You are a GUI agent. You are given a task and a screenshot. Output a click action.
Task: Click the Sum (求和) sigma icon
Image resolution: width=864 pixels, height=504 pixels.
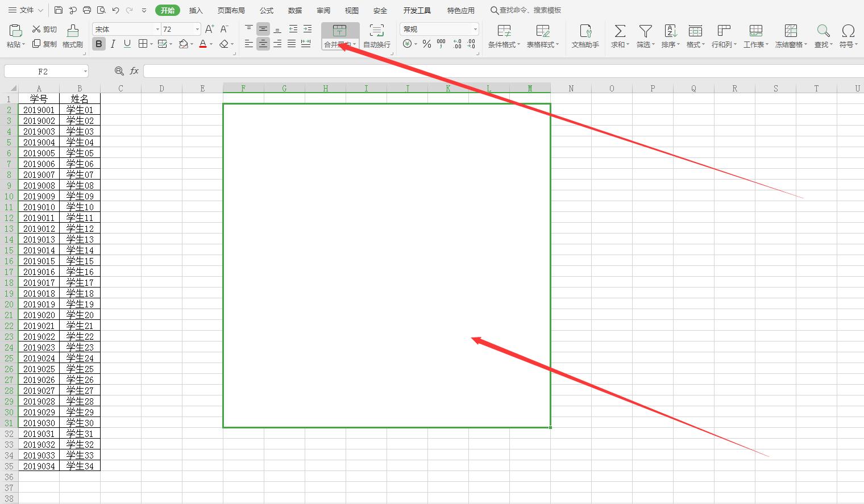tap(620, 31)
